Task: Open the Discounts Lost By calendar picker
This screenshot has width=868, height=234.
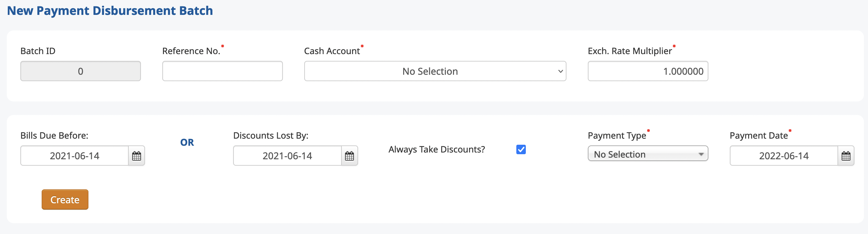Action: click(349, 156)
